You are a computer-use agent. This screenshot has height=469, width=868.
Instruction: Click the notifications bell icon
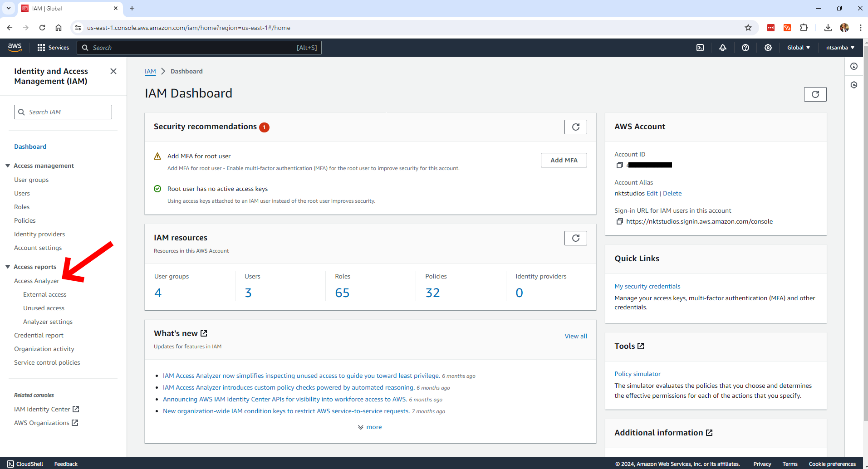click(x=723, y=48)
